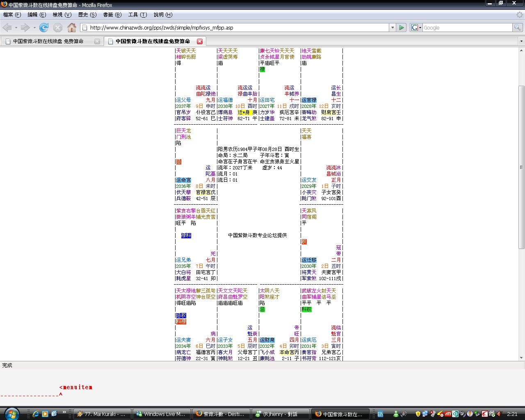Expand the back history dropdown arrow
The image size is (525, 420).
coord(16,27)
